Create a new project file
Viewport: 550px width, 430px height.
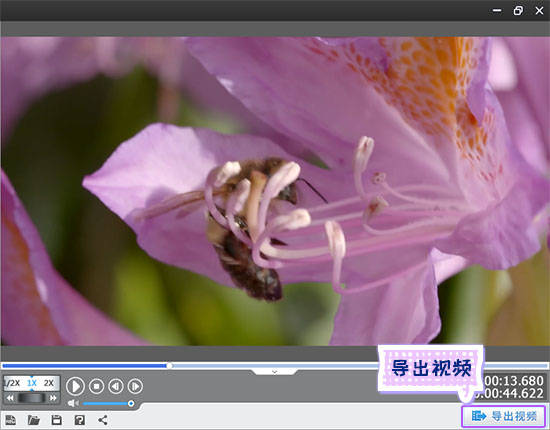[11, 419]
